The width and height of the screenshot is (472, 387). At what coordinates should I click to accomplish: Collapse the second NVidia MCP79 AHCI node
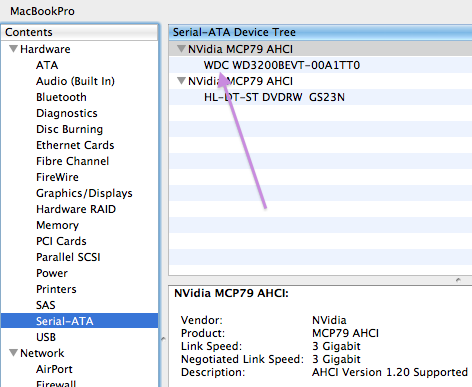pos(181,81)
